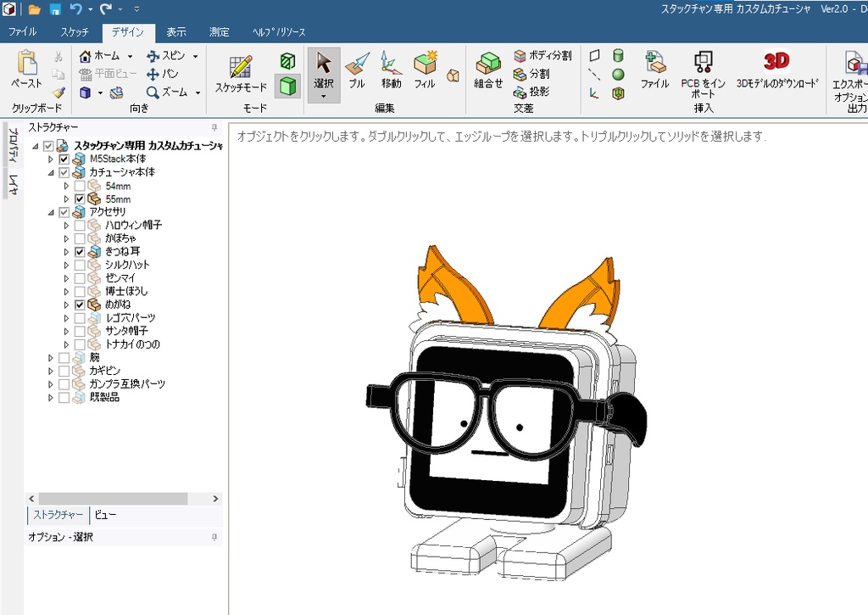
Task: Click the ボディ分割 split body tool
Action: tap(542, 55)
